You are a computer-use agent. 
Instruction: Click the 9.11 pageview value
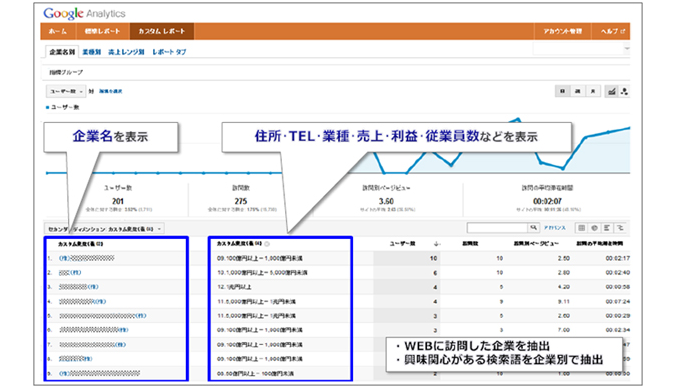click(564, 301)
